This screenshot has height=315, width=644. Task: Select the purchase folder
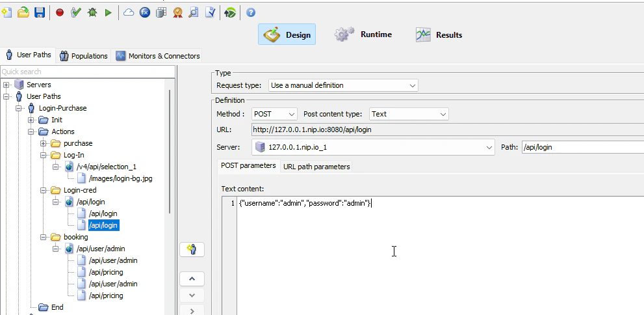coord(78,143)
